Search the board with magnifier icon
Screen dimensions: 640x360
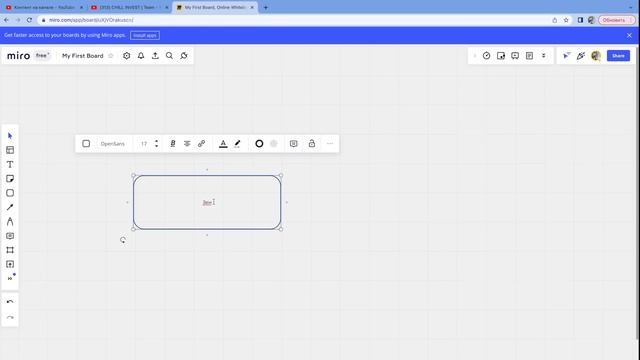pos(169,56)
